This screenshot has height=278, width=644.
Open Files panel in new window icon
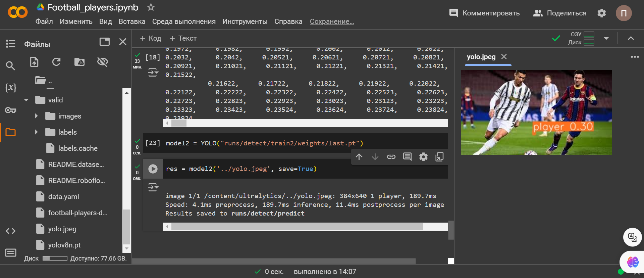[105, 42]
